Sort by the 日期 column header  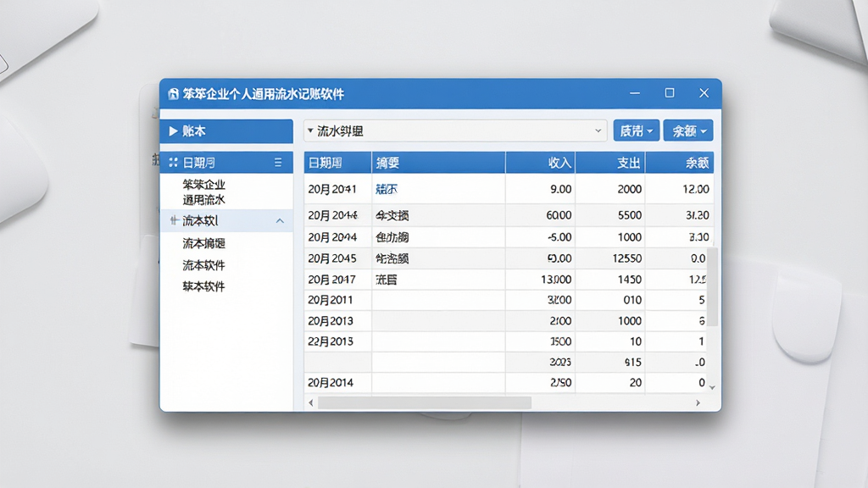click(337, 163)
